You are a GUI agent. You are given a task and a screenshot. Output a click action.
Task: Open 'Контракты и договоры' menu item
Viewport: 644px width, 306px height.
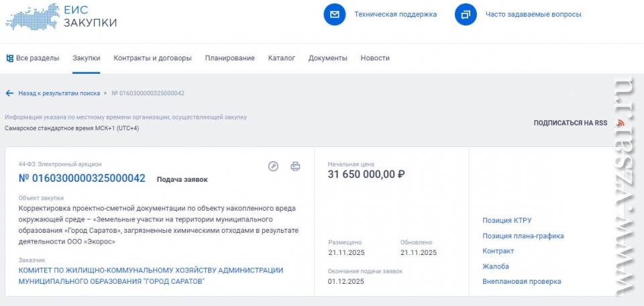[x=152, y=58]
